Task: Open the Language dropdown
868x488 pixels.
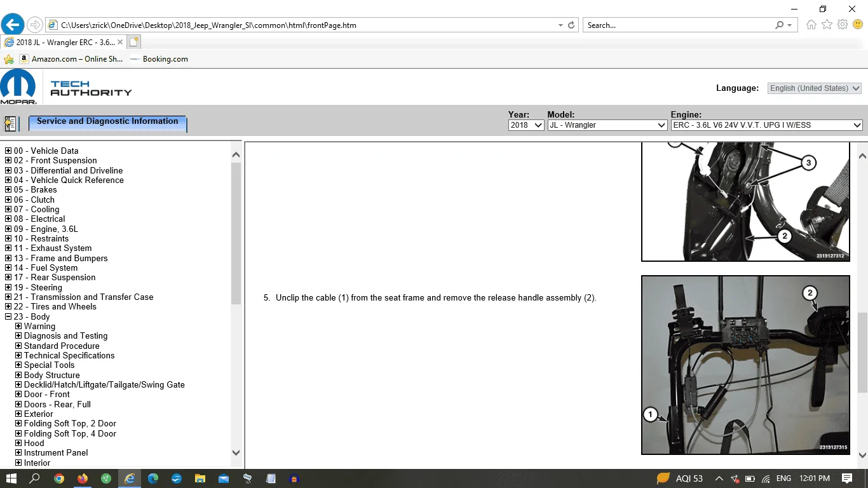Action: point(815,88)
